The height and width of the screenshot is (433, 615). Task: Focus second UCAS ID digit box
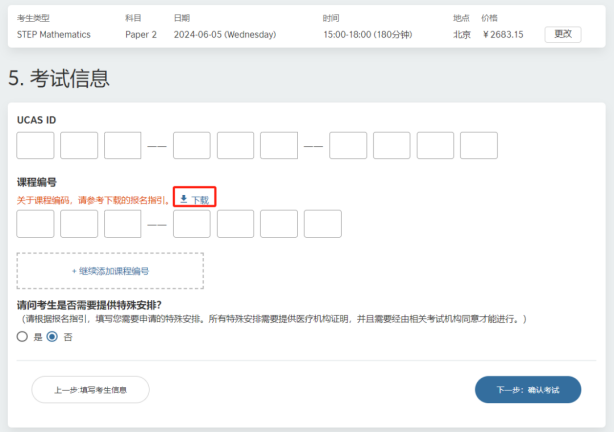(x=79, y=146)
